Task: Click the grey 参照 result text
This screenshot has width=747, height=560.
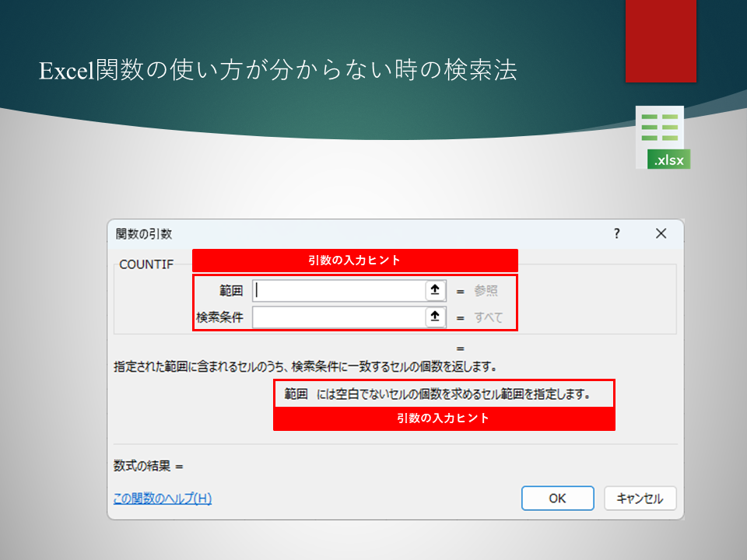Action: pyautogui.click(x=486, y=291)
